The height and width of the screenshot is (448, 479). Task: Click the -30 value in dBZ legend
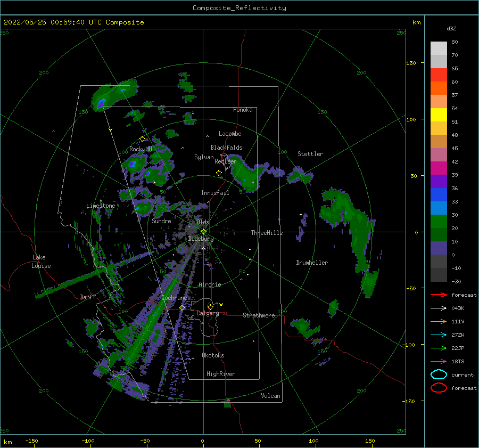pyautogui.click(x=456, y=281)
